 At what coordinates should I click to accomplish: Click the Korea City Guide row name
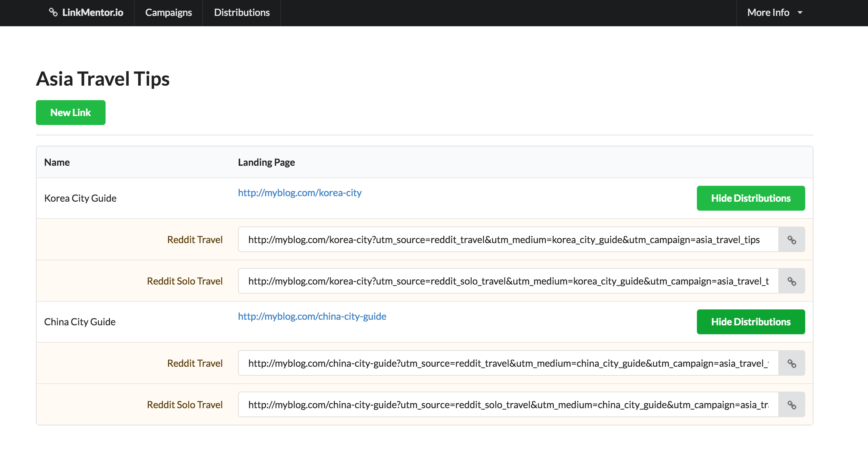point(80,198)
